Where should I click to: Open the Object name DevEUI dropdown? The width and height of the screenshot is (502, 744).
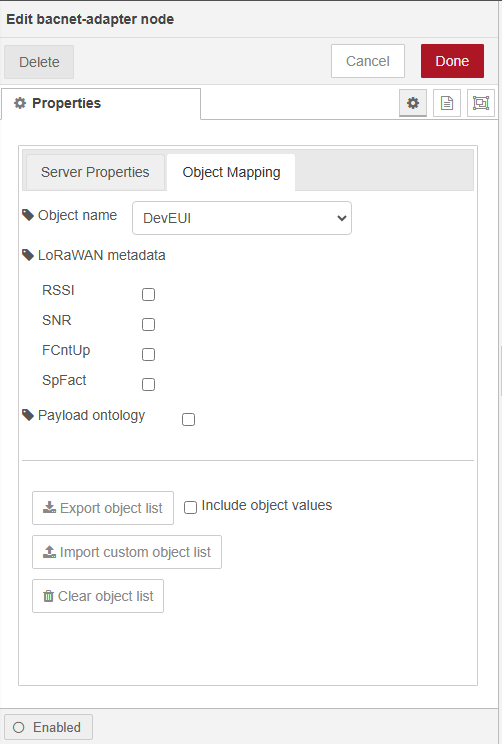(242, 218)
